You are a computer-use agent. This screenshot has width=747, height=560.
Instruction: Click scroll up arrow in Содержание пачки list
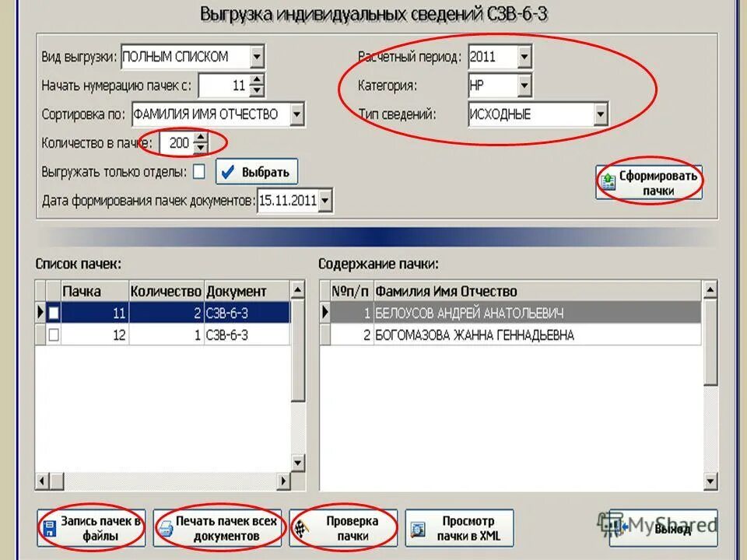pyautogui.click(x=710, y=289)
